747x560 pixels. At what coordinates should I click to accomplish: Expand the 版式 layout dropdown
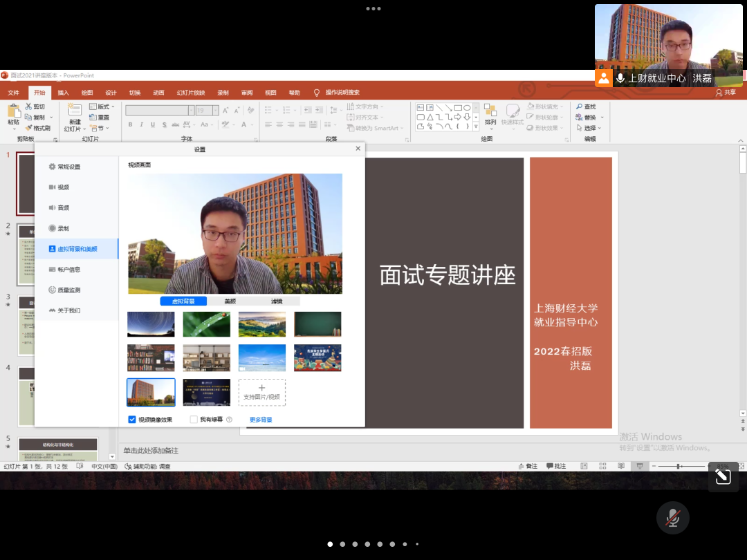point(113,107)
